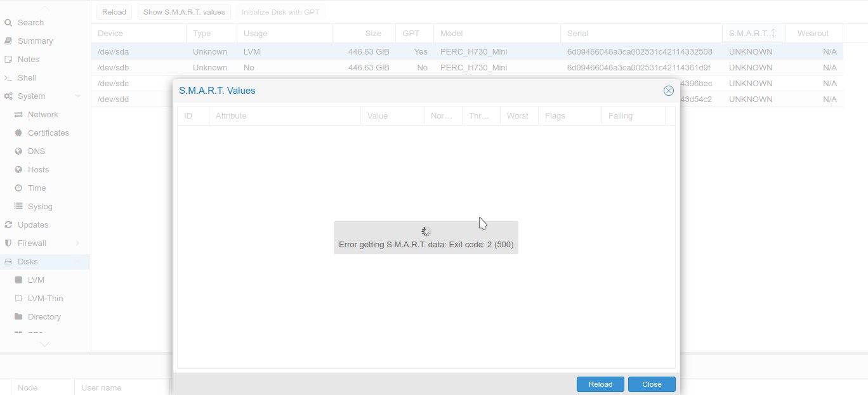The image size is (868, 395).
Task: Sort by the Model column header
Action: pos(497,34)
